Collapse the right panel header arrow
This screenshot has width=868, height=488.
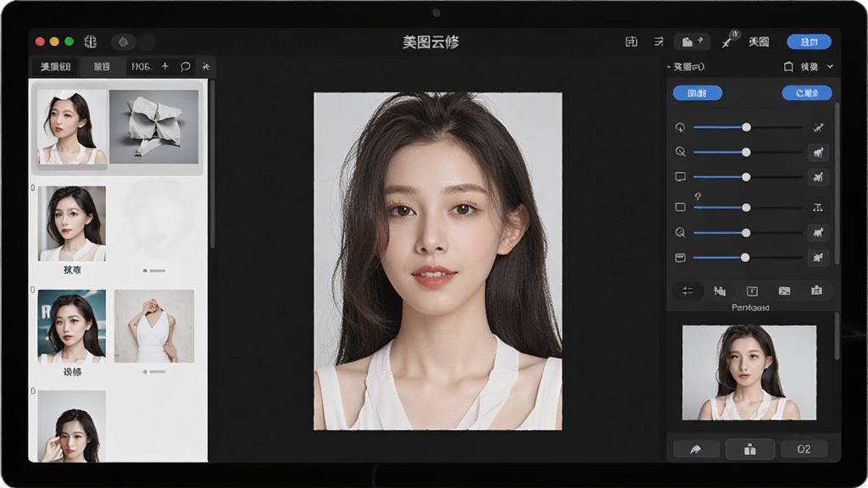669,67
